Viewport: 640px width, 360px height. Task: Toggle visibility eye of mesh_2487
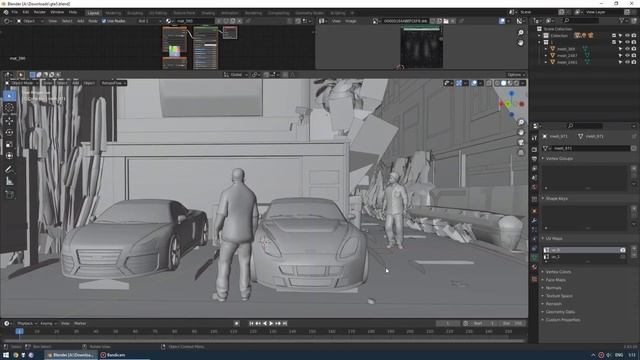(x=627, y=56)
